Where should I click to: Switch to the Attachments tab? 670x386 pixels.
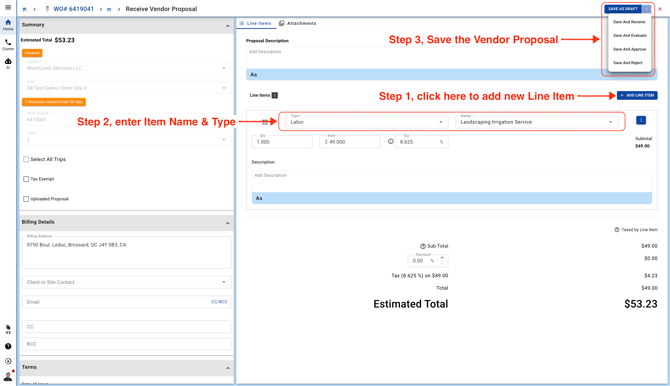pyautogui.click(x=297, y=24)
